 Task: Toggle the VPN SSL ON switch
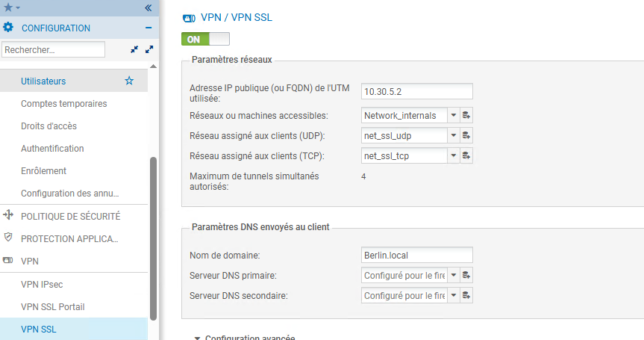point(205,39)
